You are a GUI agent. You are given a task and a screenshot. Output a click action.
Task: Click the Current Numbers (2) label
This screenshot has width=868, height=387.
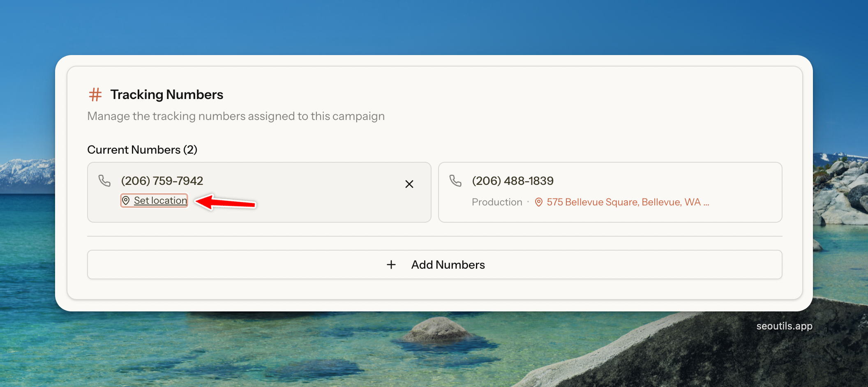tap(142, 150)
